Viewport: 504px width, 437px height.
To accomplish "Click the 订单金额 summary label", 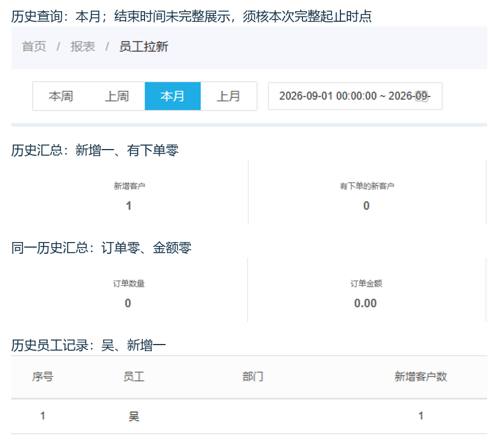I will 366,283.
